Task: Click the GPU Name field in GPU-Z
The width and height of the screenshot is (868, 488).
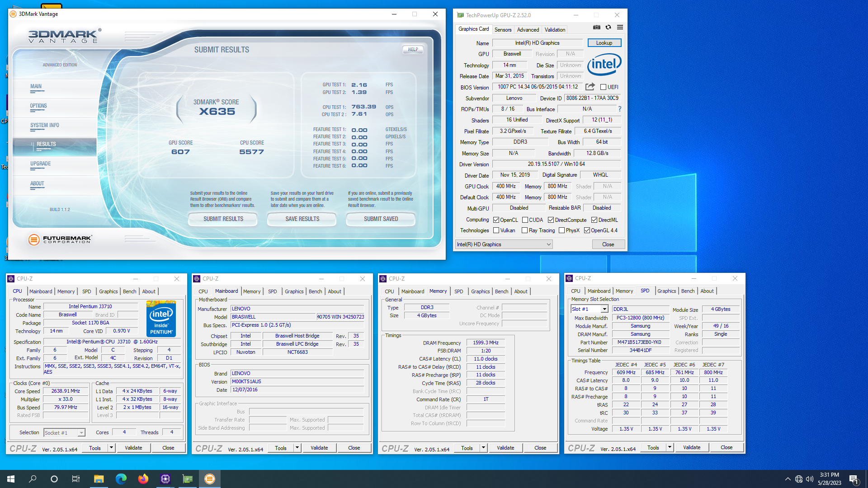Action: pos(537,43)
